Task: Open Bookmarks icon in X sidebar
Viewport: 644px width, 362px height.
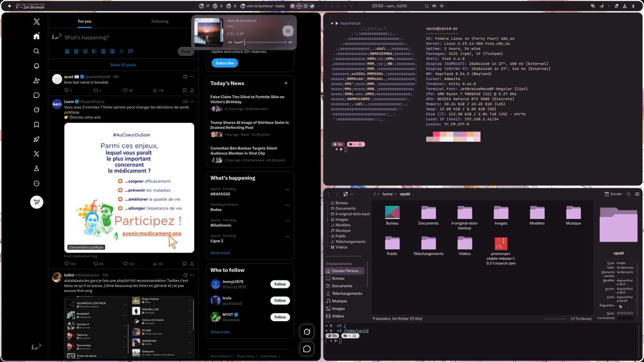Action: (x=36, y=125)
